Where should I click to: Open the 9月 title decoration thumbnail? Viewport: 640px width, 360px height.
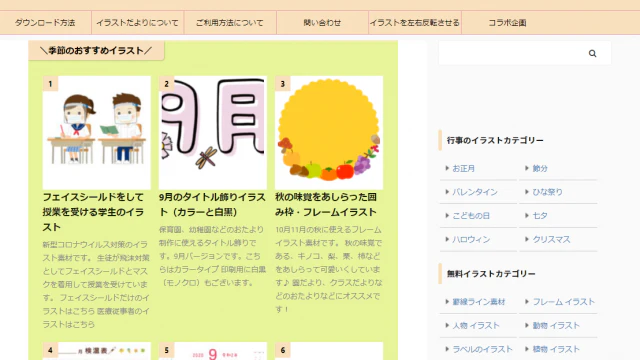point(213,133)
